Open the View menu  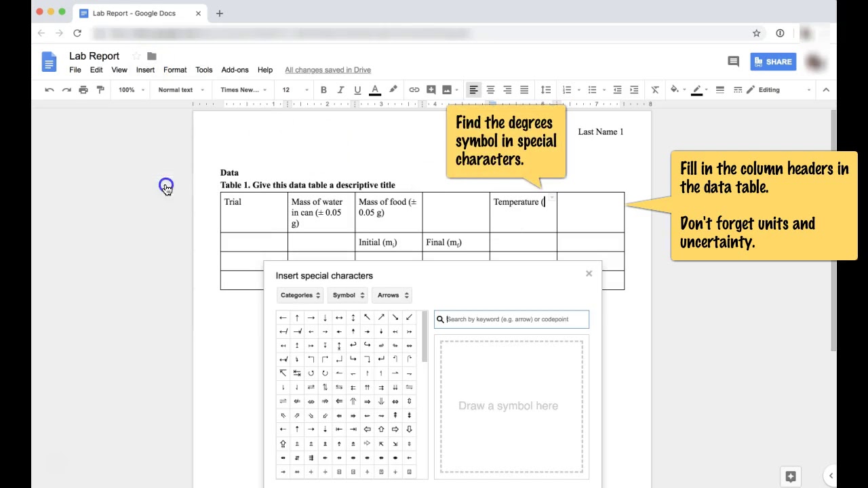tap(119, 70)
